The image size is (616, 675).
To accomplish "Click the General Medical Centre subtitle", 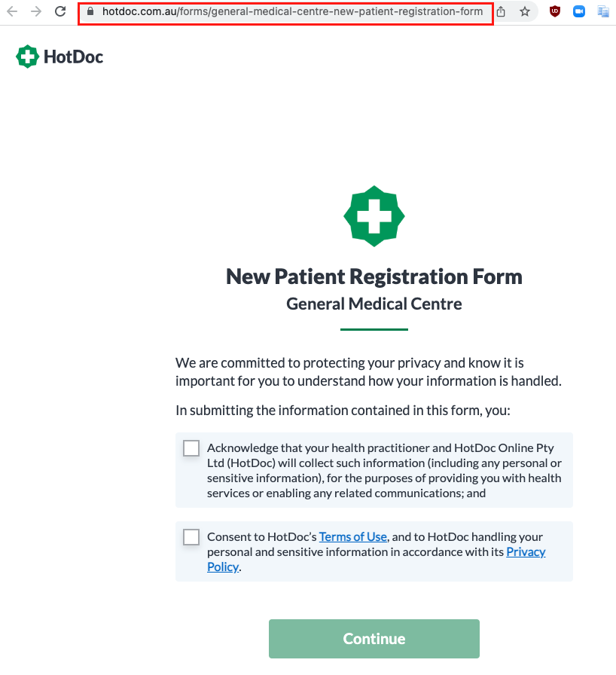I will tap(374, 304).
